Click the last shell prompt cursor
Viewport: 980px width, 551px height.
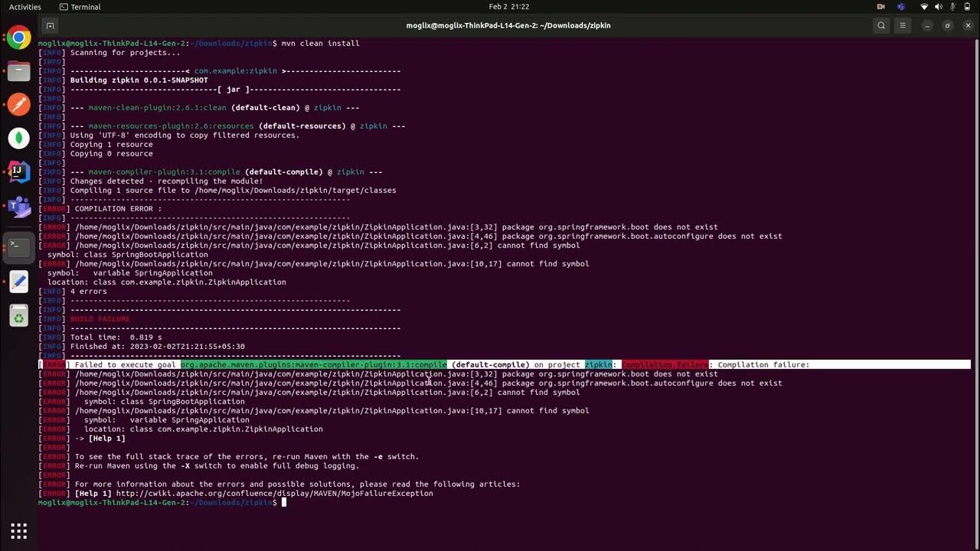(x=283, y=503)
